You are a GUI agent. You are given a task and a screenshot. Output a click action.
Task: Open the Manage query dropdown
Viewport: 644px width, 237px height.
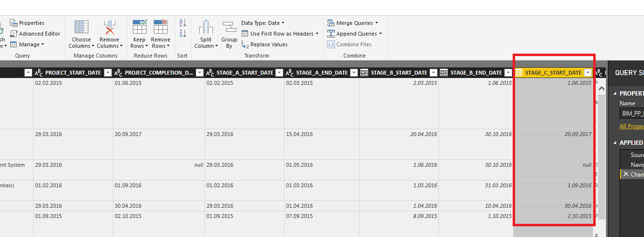(x=27, y=44)
